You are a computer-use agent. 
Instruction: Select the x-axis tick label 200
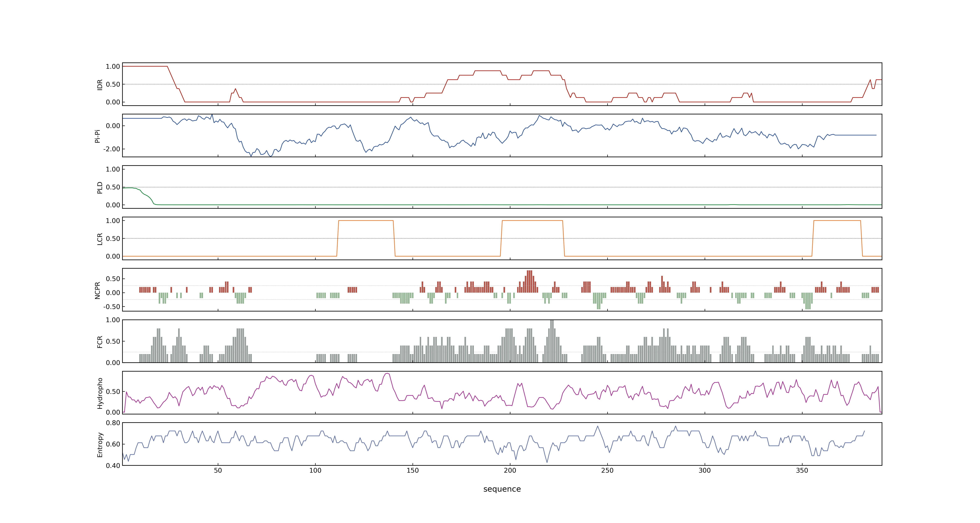[x=510, y=470]
